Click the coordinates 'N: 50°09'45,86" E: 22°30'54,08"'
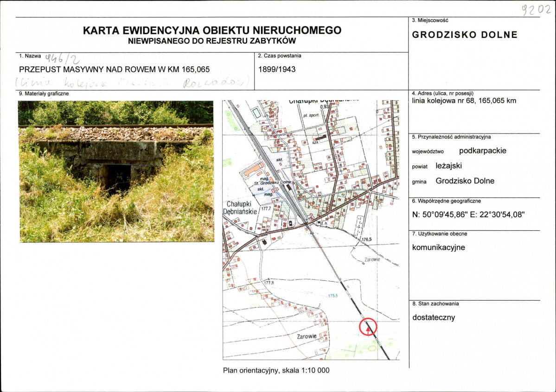Screen dimensions: 556x392 pos(468,215)
